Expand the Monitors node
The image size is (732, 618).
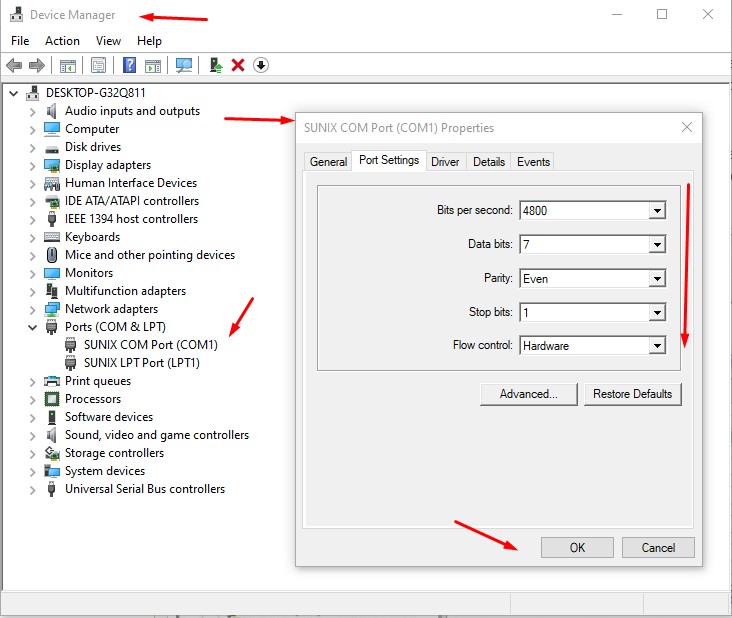pyautogui.click(x=32, y=274)
